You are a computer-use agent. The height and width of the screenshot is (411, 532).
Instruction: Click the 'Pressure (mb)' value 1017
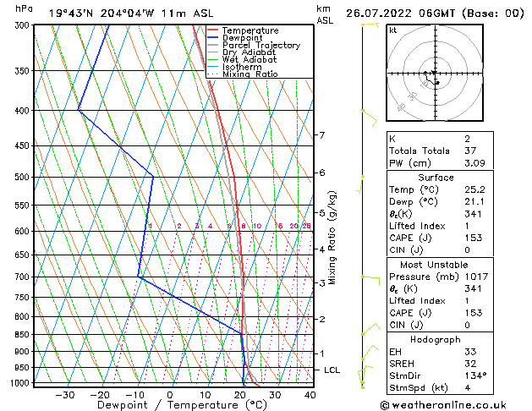pyautogui.click(x=476, y=277)
